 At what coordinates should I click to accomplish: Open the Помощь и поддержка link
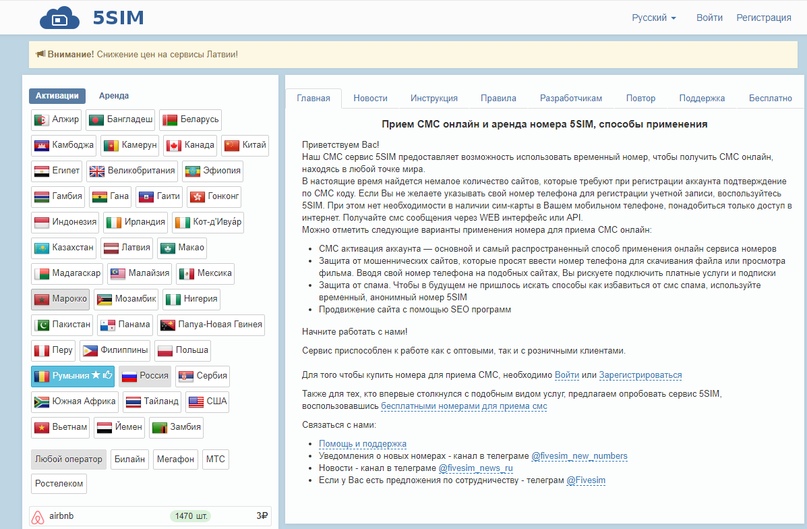(362, 443)
